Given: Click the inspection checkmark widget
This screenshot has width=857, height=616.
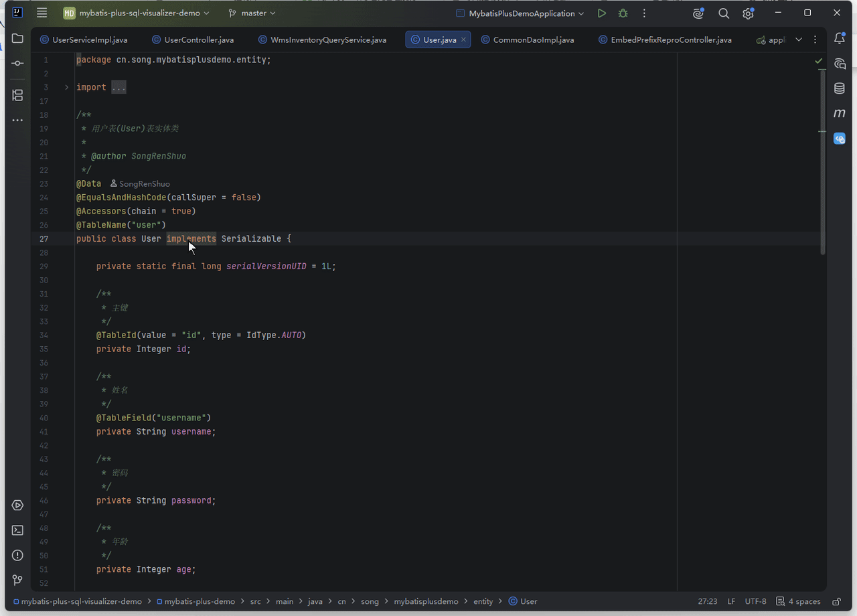Looking at the screenshot, I should click(819, 60).
